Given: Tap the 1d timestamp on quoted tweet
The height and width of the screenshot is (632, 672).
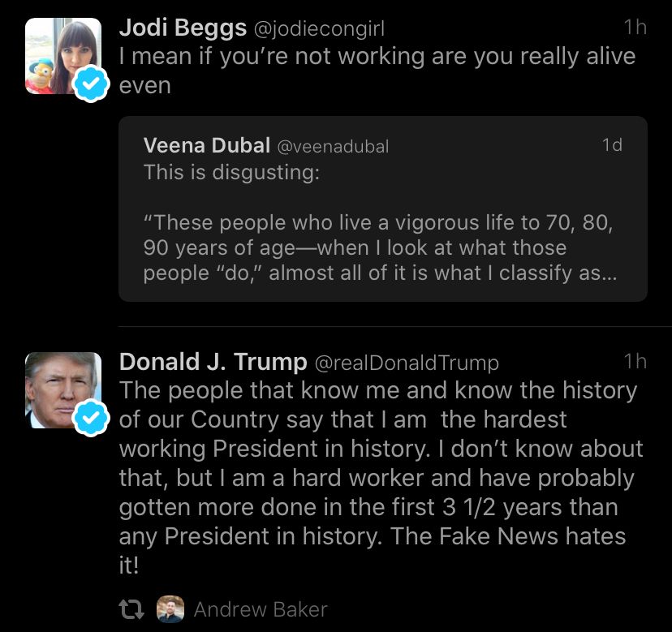Looking at the screenshot, I should click(x=612, y=145).
